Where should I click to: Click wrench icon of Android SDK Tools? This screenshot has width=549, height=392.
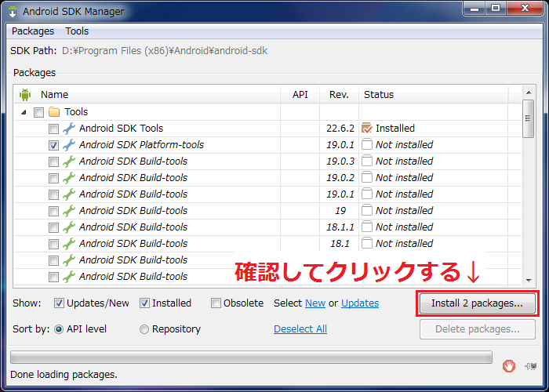(69, 129)
